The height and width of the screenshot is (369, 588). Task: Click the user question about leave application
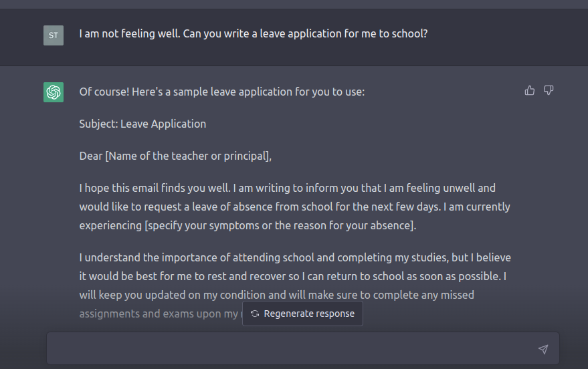tap(253, 33)
